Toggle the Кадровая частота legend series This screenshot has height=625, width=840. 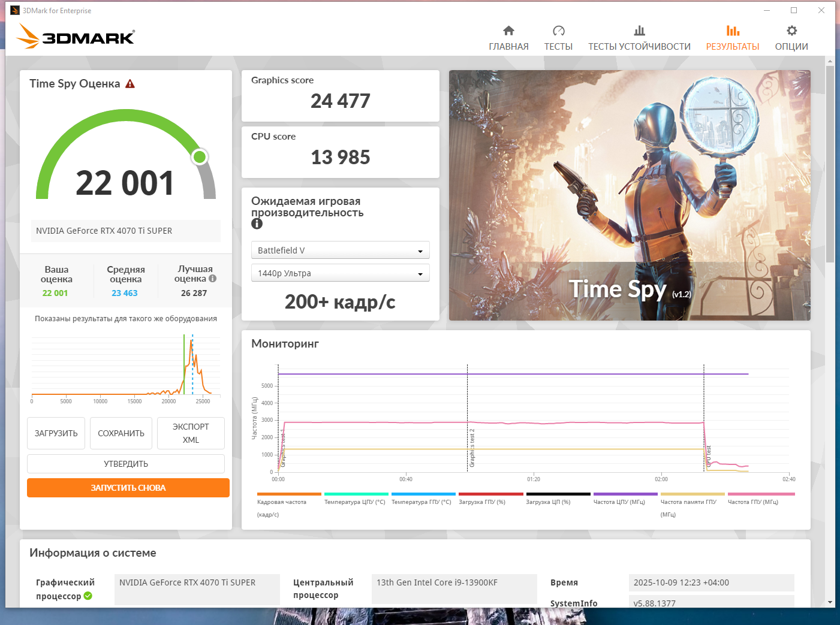[x=289, y=504]
